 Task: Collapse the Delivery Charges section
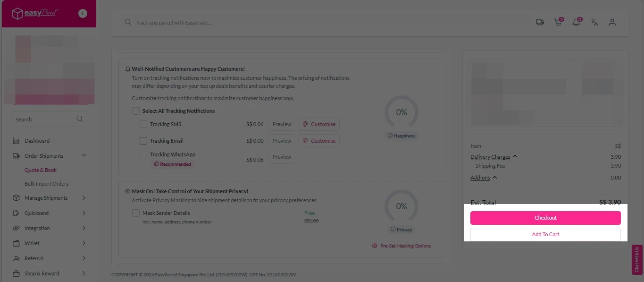[515, 157]
